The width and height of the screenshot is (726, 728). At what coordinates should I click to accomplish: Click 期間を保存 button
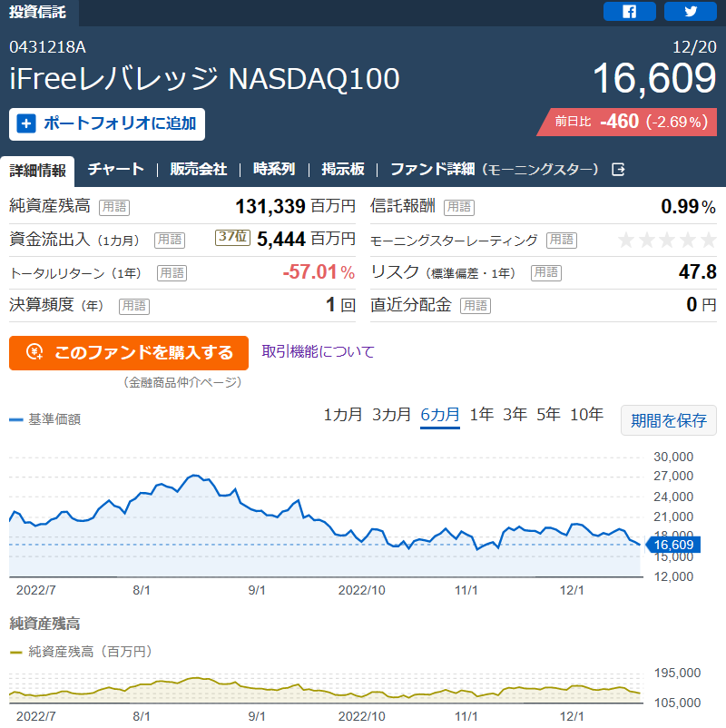669,420
